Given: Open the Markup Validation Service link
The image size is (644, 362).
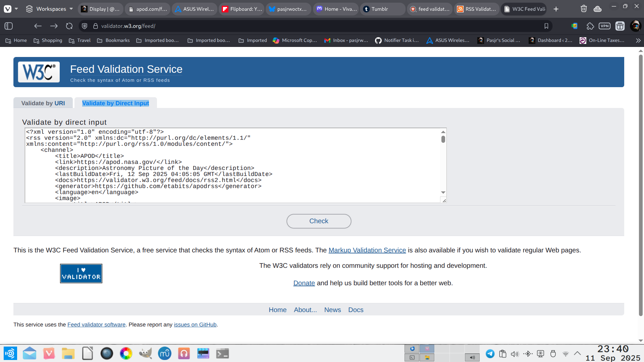Looking at the screenshot, I should pyautogui.click(x=367, y=250).
